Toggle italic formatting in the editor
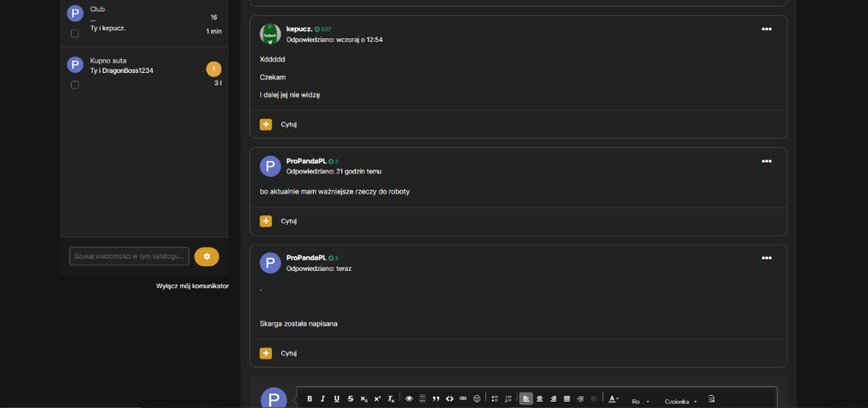The image size is (868, 408). click(x=323, y=398)
